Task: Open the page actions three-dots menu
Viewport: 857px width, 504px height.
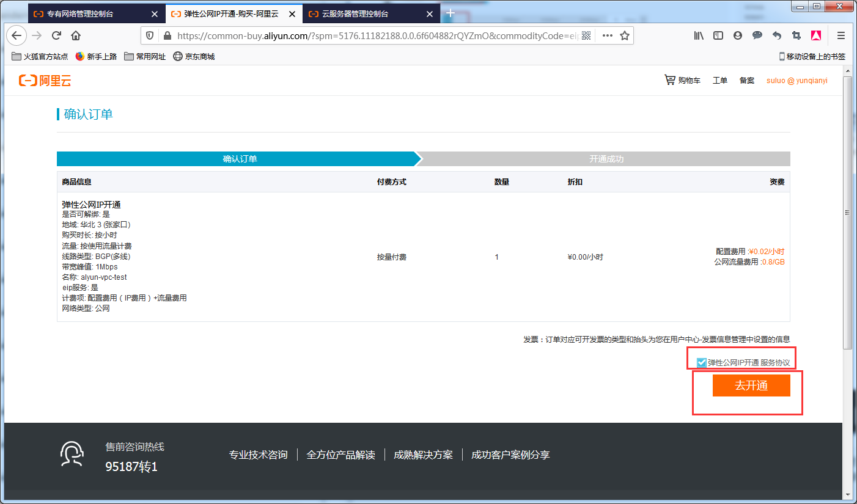Action: pos(607,35)
